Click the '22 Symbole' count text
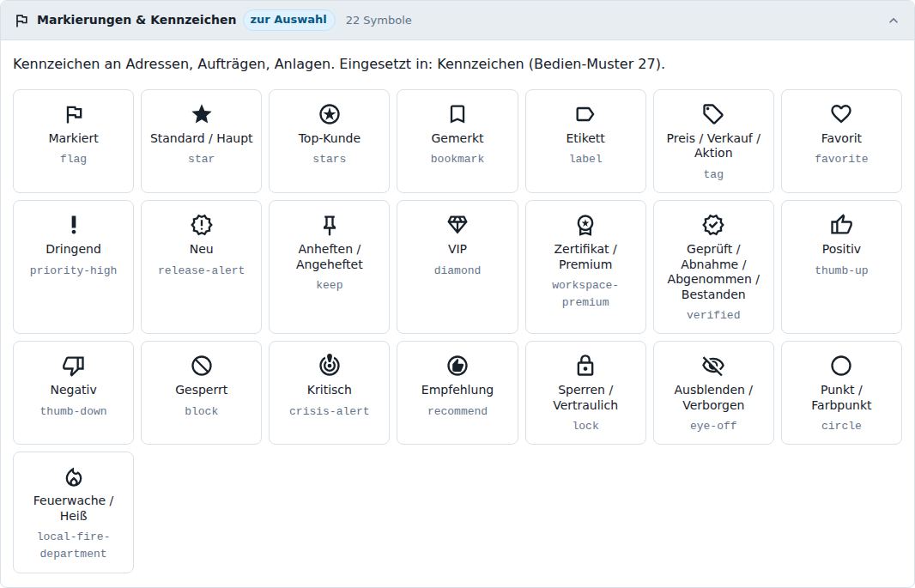Screen dimensions: 915x588 pos(379,21)
